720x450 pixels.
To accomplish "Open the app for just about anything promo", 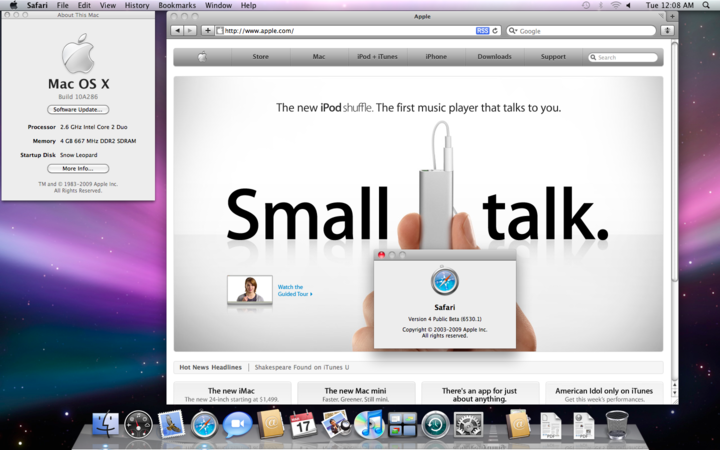I will click(x=480, y=393).
